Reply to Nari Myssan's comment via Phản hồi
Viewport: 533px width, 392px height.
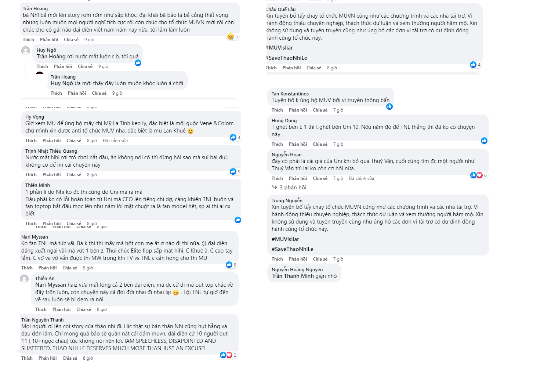(48, 268)
